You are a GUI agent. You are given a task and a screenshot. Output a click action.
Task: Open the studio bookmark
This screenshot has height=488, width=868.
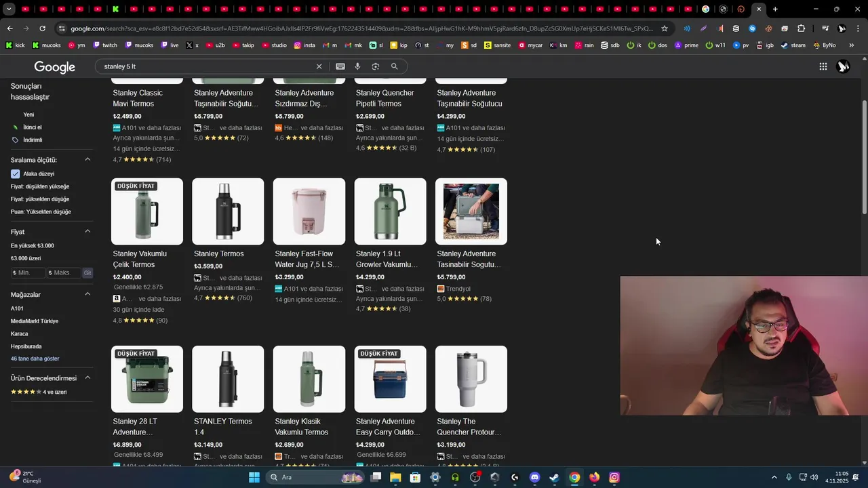pos(274,45)
